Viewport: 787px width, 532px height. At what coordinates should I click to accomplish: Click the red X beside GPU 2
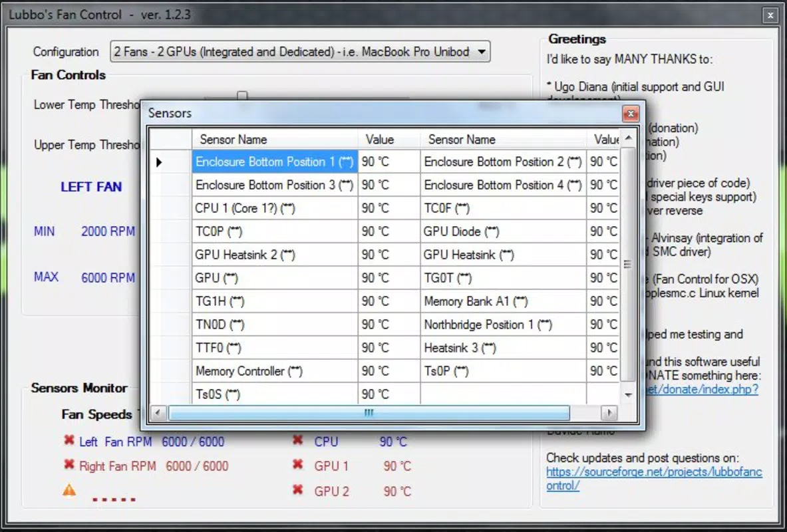[x=297, y=489]
